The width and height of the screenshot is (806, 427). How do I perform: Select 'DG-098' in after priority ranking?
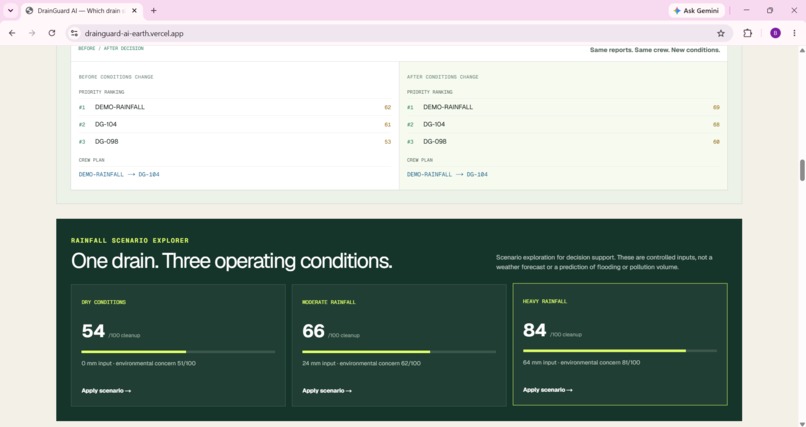click(x=435, y=141)
